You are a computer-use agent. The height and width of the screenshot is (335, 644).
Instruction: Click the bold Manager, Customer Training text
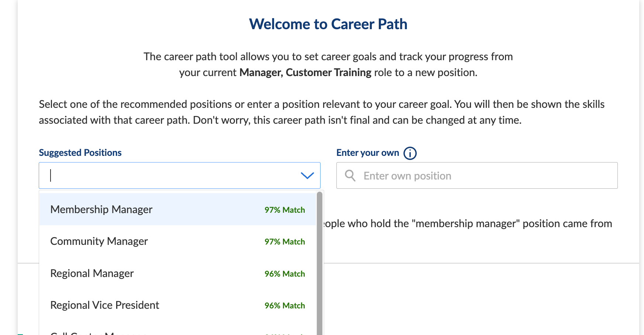305,72
